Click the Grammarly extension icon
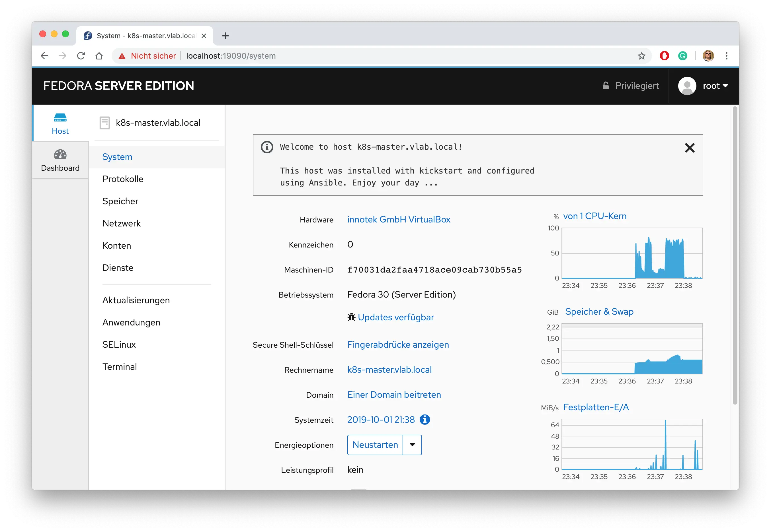 (x=682, y=56)
